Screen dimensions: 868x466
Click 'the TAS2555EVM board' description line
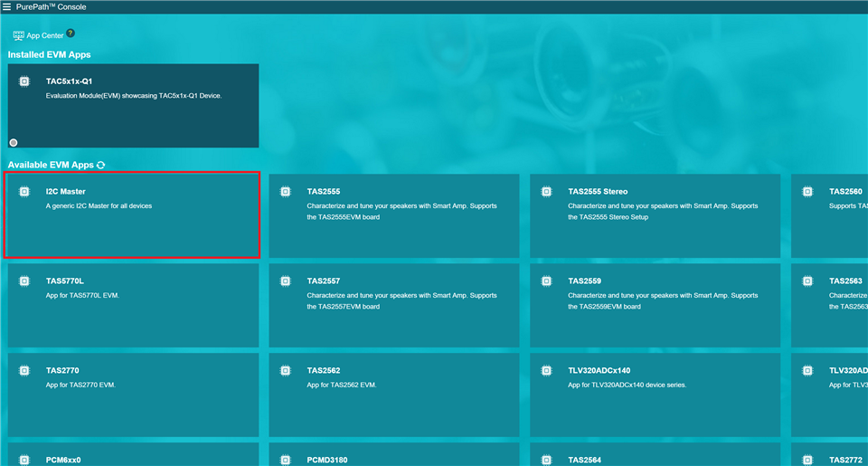point(344,217)
